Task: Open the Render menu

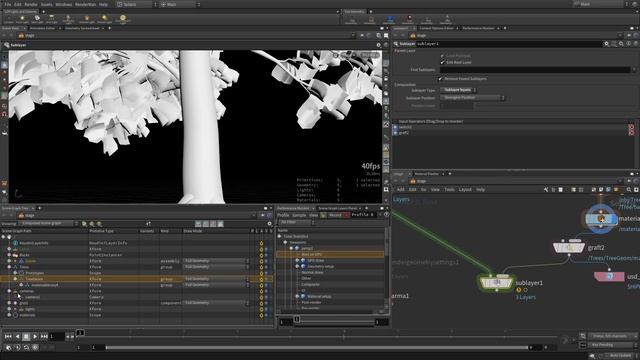Action: [x=31, y=4]
